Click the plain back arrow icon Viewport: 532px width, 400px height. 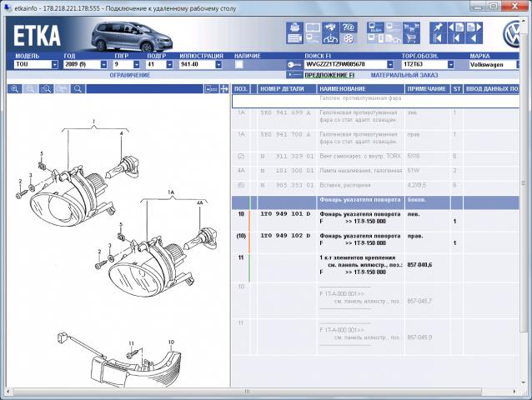click(474, 38)
